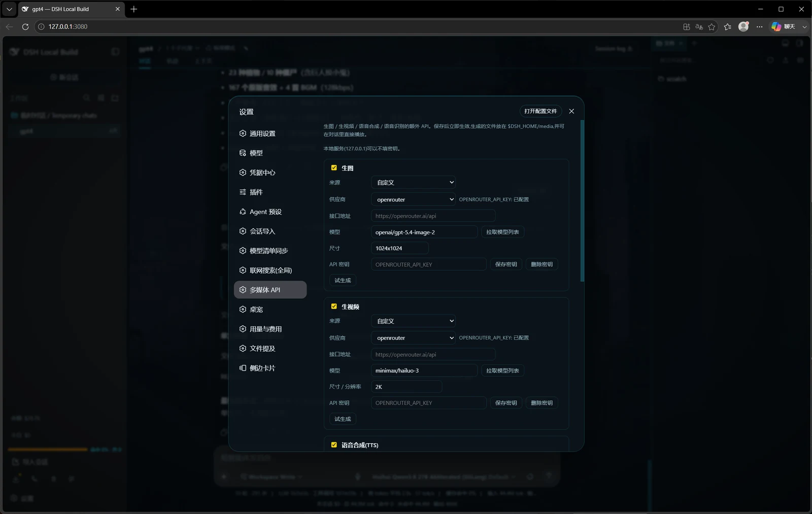Open 来源 dropdown in 生图 section

pos(413,182)
